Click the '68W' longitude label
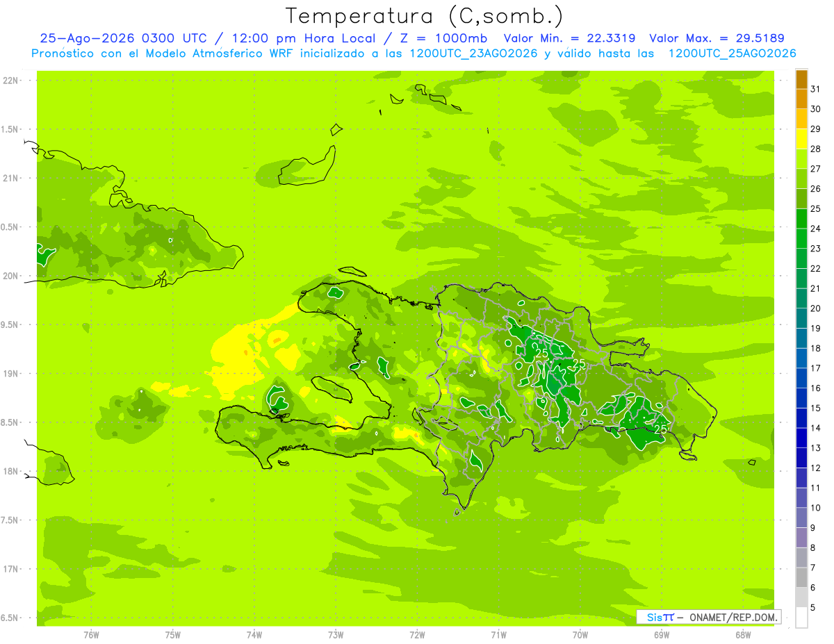Screen dimensions: 834x644 click(x=742, y=635)
